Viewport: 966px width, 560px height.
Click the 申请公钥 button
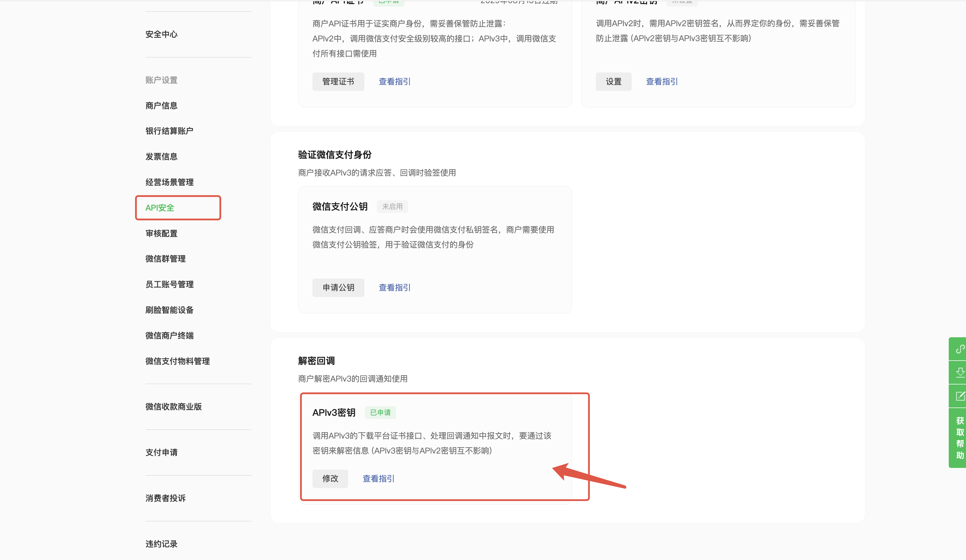pos(338,288)
